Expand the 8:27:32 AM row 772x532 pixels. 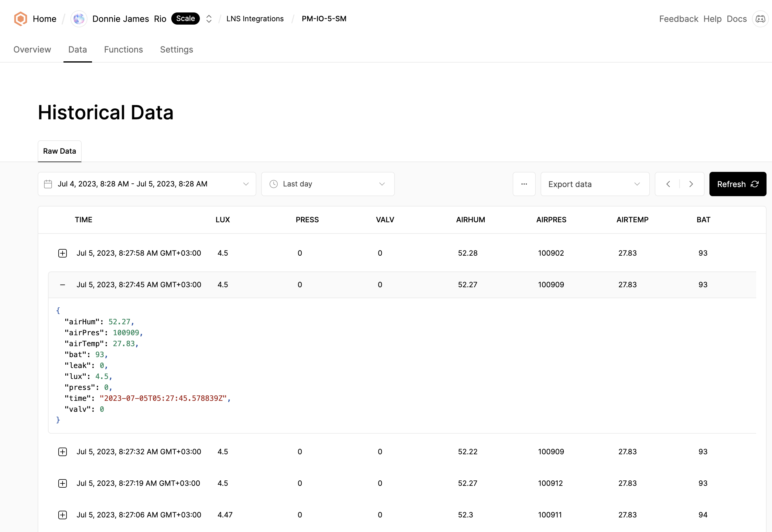[x=62, y=452]
